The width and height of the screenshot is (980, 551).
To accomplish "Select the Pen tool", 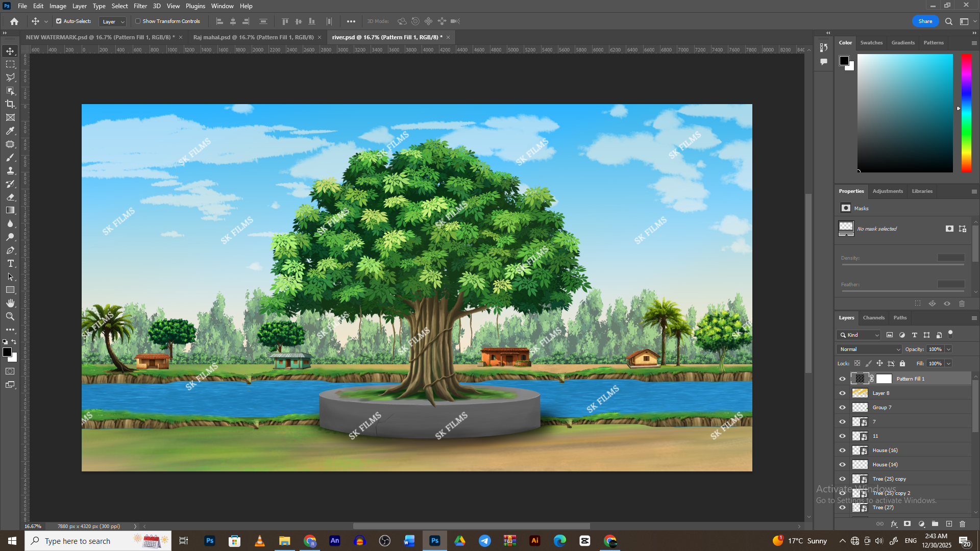I will click(x=10, y=251).
